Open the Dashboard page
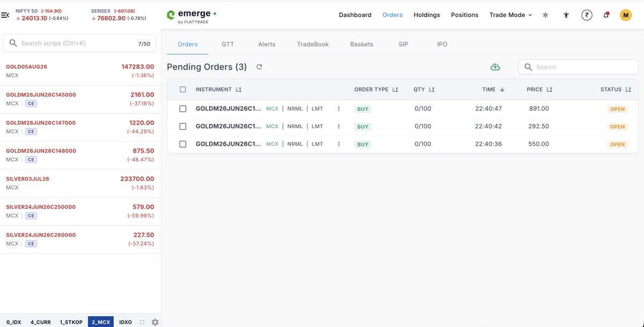 coord(355,15)
